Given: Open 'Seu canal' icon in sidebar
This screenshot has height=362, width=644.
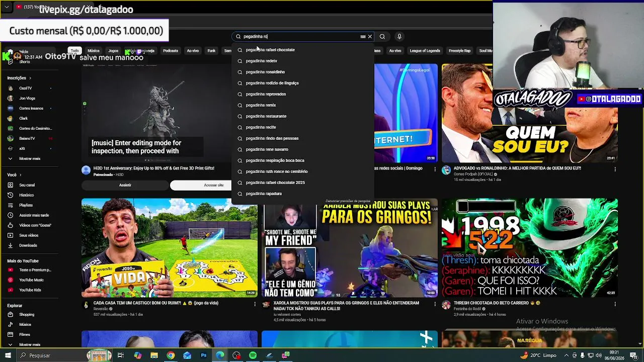Looking at the screenshot, I should 10,185.
